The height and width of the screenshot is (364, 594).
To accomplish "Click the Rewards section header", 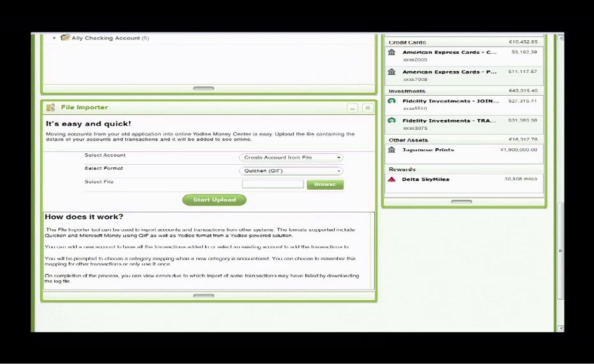I will [x=464, y=169].
